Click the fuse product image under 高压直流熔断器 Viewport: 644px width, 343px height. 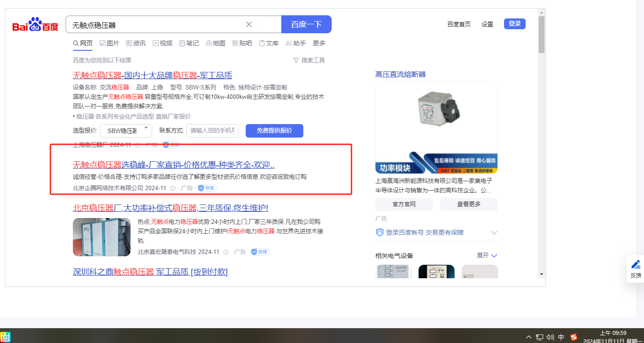coord(437,128)
